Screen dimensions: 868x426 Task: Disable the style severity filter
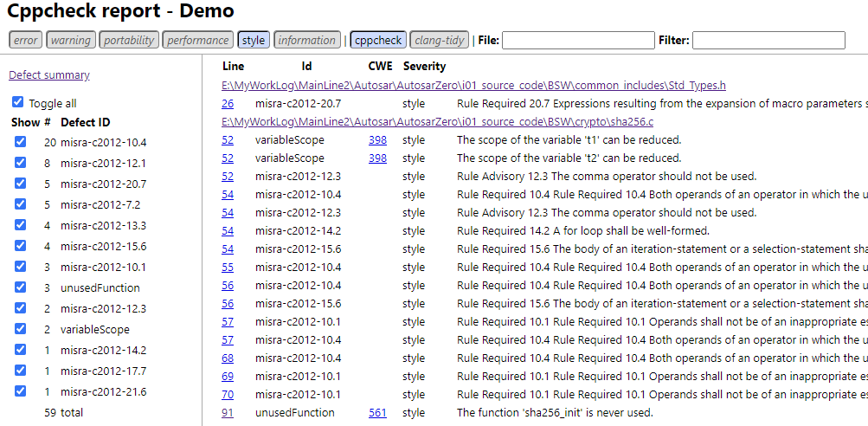pyautogui.click(x=254, y=40)
